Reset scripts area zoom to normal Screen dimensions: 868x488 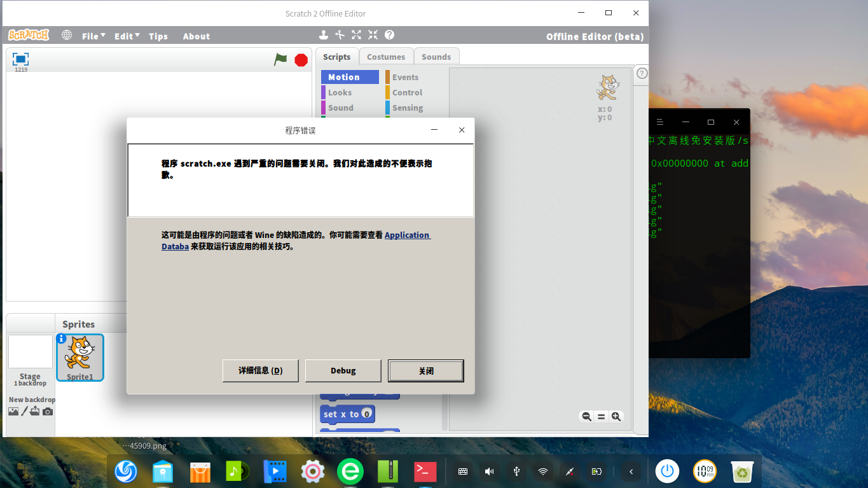[x=601, y=417]
